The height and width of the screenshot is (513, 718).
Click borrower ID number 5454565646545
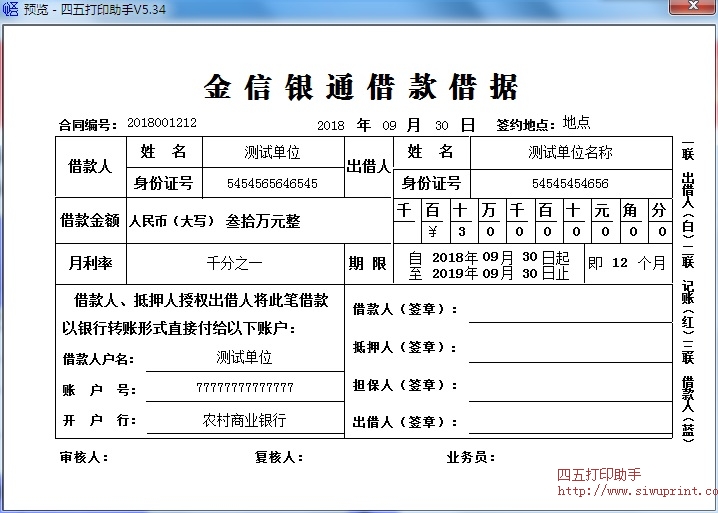click(x=272, y=184)
